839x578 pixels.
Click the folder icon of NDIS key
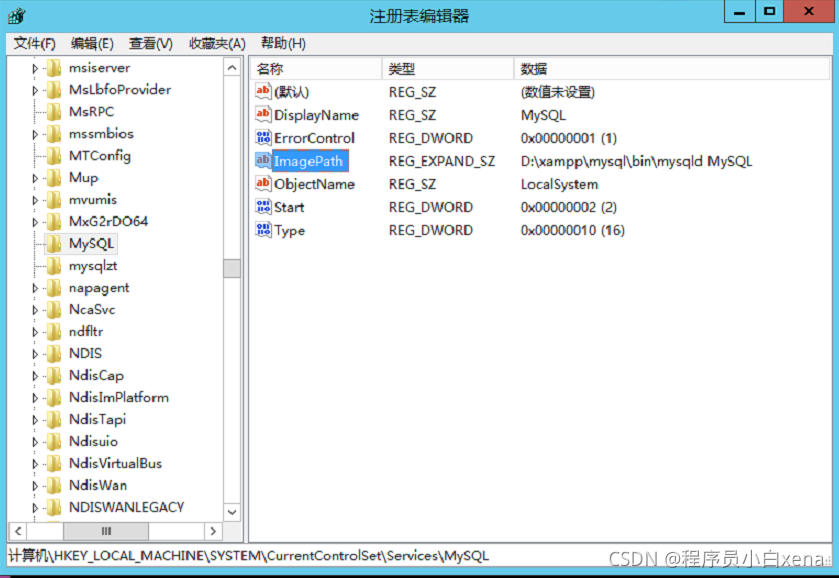(x=54, y=354)
